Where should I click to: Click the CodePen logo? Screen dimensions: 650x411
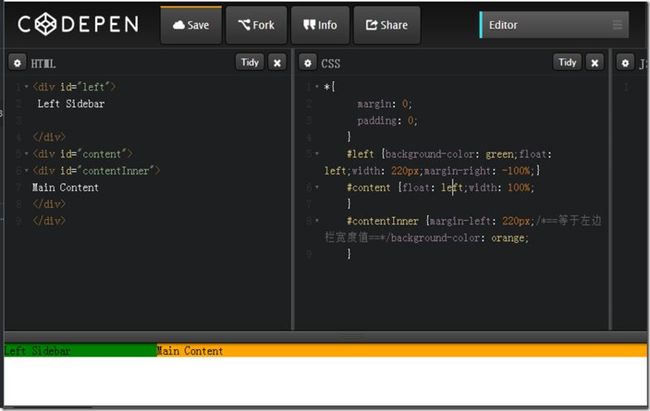pyautogui.click(x=78, y=24)
